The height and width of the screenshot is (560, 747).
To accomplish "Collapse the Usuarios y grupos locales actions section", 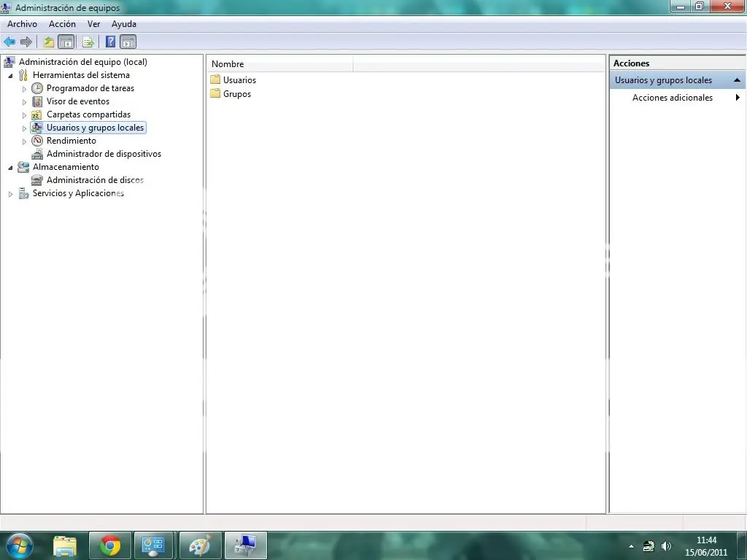I will click(737, 80).
